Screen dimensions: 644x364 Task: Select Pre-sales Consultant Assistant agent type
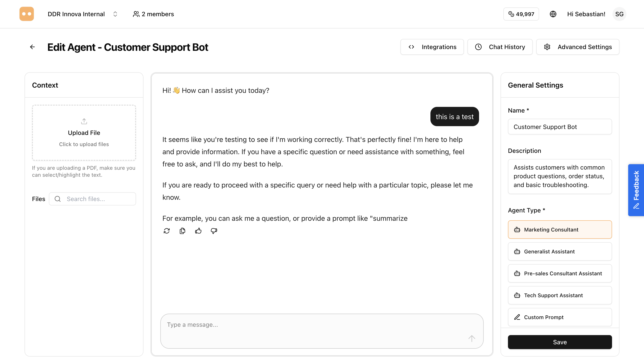coord(559,273)
